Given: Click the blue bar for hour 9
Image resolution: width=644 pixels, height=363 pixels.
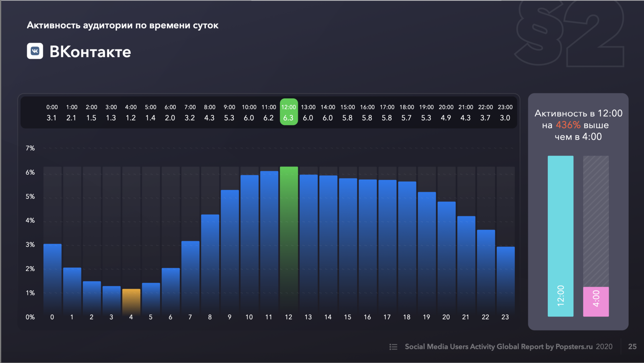Looking at the screenshot, I should (x=230, y=253).
